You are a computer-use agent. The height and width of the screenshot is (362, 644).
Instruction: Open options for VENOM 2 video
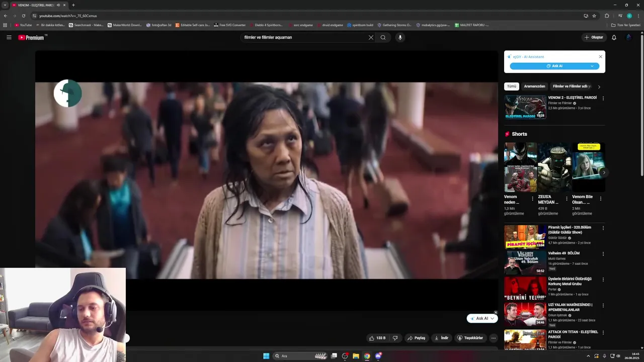tap(603, 99)
